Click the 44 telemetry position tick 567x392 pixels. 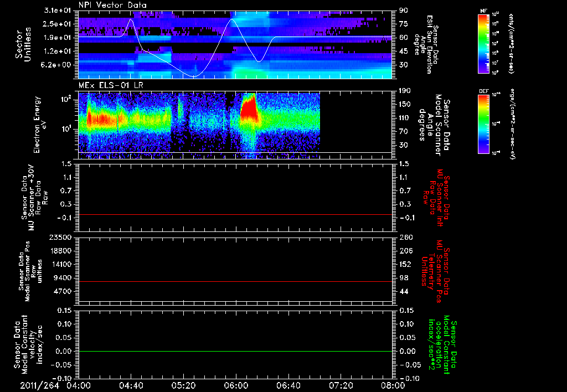(404, 291)
